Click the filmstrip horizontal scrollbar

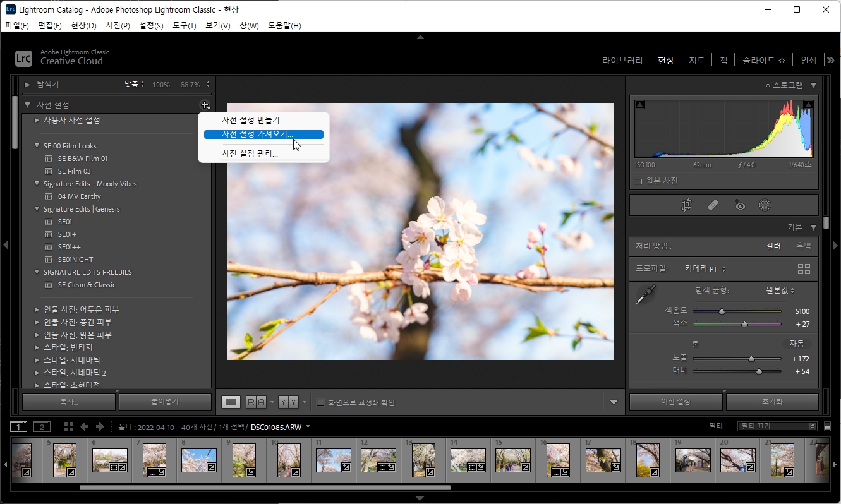(x=265, y=488)
